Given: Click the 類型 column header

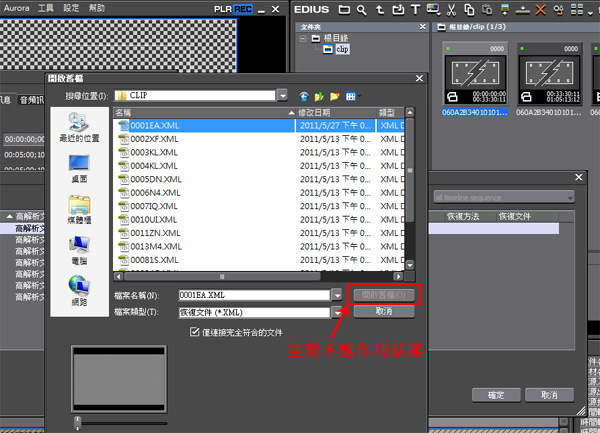Looking at the screenshot, I should (390, 112).
